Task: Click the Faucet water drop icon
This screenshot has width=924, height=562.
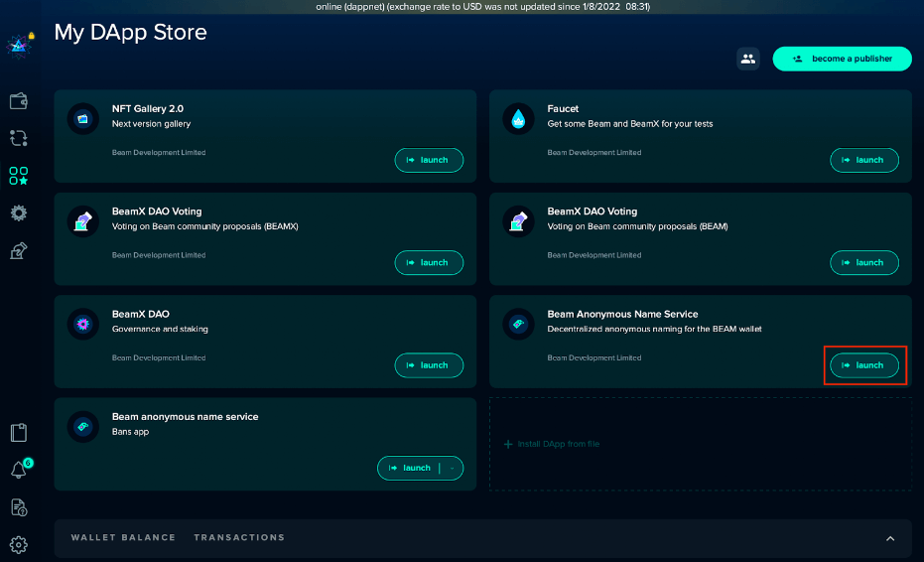Action: click(x=517, y=119)
